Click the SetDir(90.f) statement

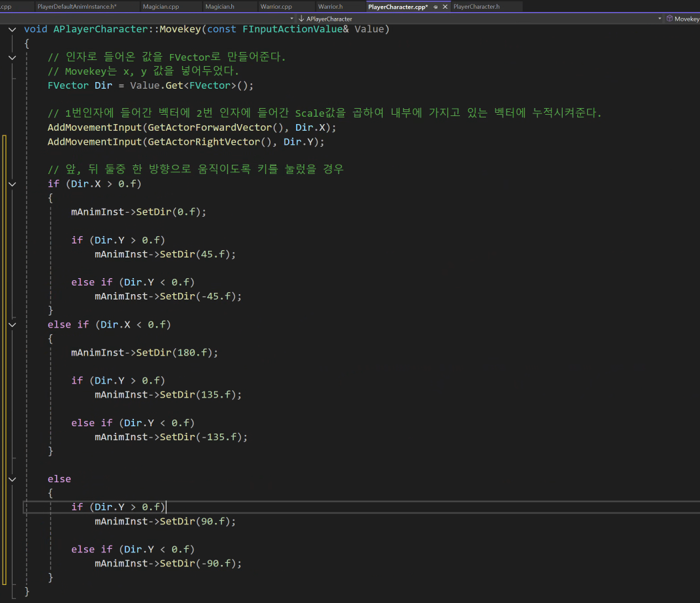click(165, 522)
